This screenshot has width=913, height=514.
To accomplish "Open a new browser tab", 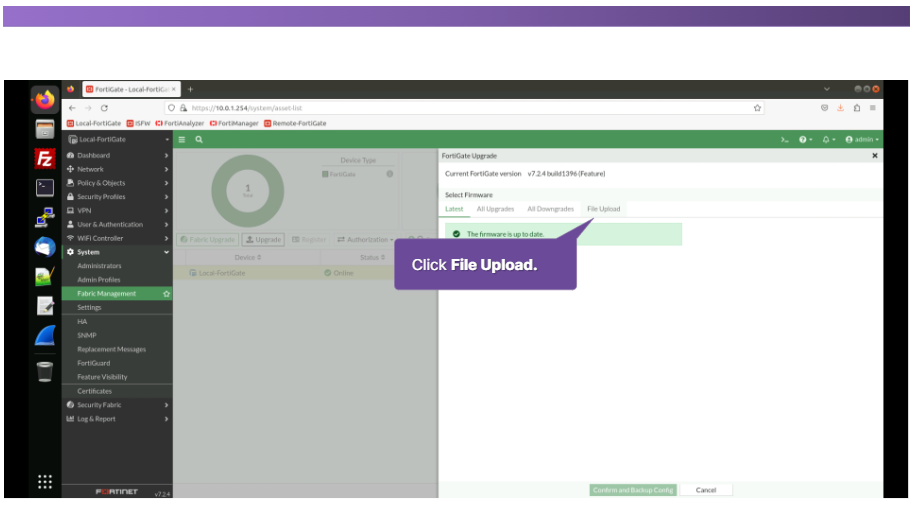I will 190,90.
